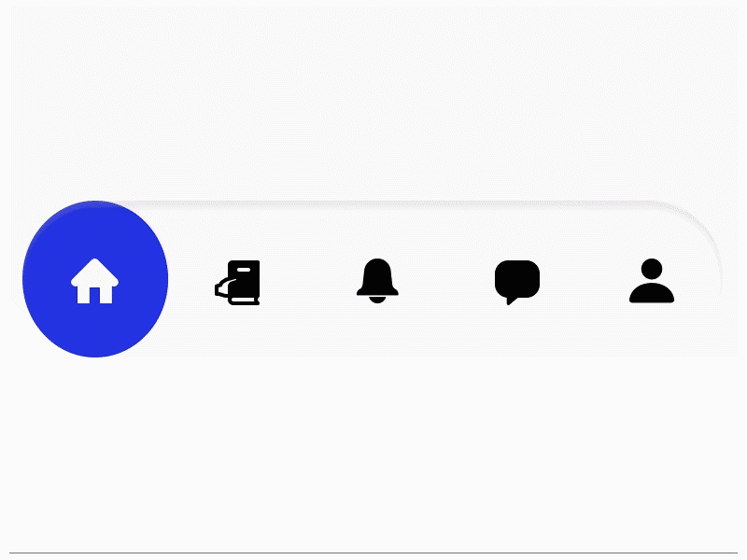Viewport: 747px width, 560px height.
Task: Click the chat bubble's small tail
Action: pos(511,301)
